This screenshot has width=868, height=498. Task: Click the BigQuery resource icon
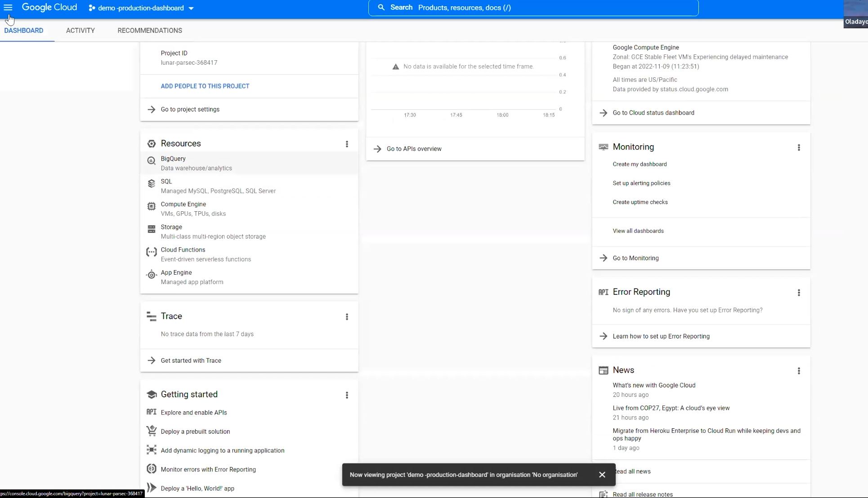152,161
